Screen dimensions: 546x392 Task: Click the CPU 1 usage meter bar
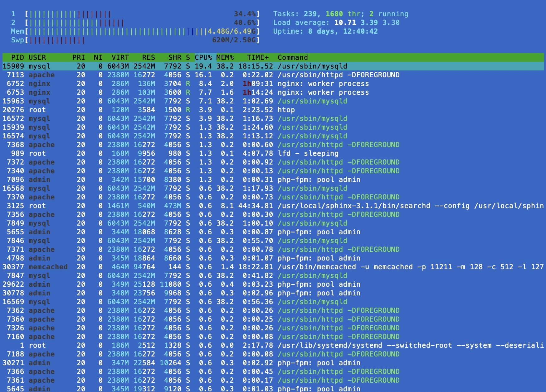[142, 14]
